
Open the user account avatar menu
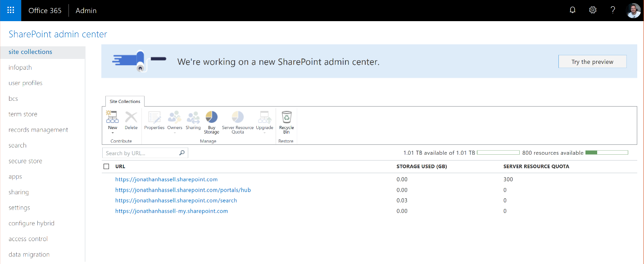click(633, 10)
